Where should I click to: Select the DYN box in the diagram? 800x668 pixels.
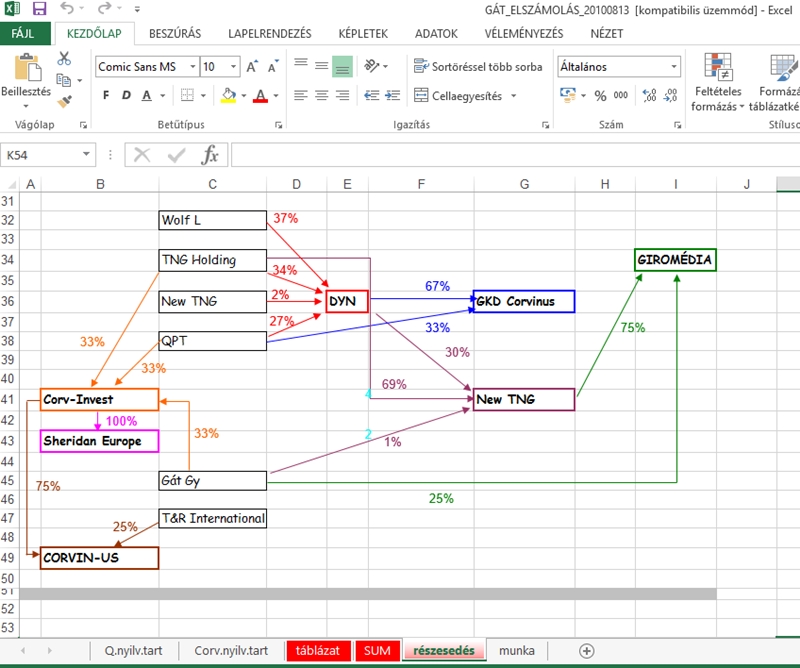(x=347, y=301)
